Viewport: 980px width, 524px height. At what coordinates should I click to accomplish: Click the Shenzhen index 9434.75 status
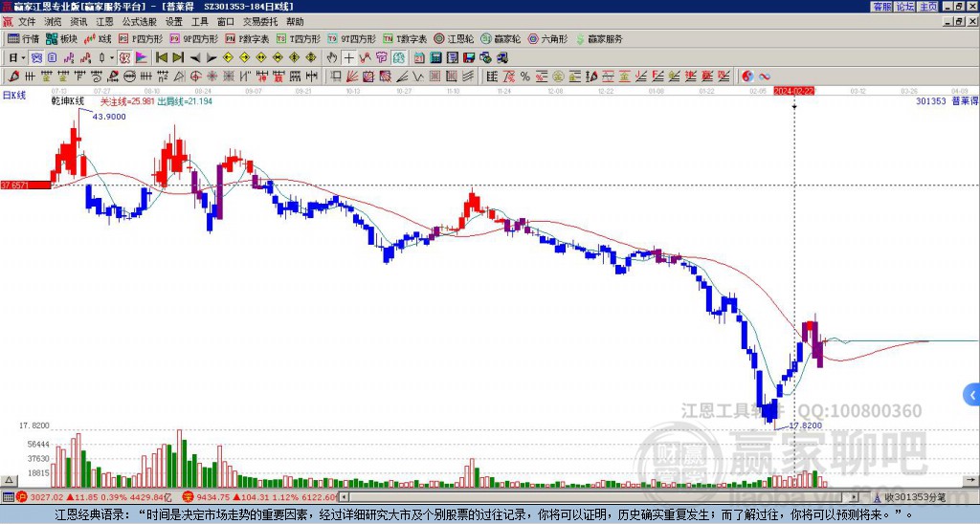[259, 498]
